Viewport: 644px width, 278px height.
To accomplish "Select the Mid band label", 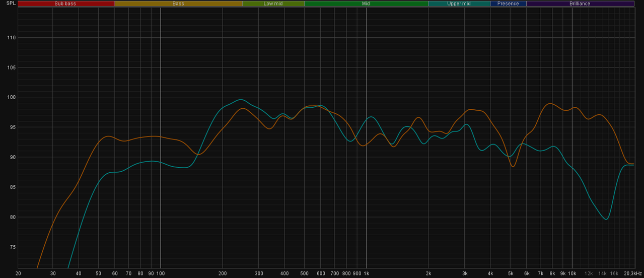I will 366,4.
